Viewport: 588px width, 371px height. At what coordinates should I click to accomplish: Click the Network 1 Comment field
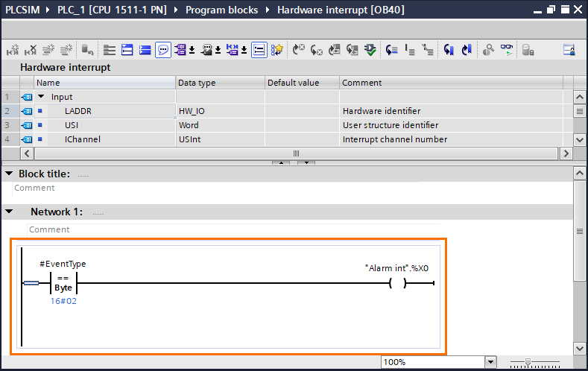click(x=233, y=229)
